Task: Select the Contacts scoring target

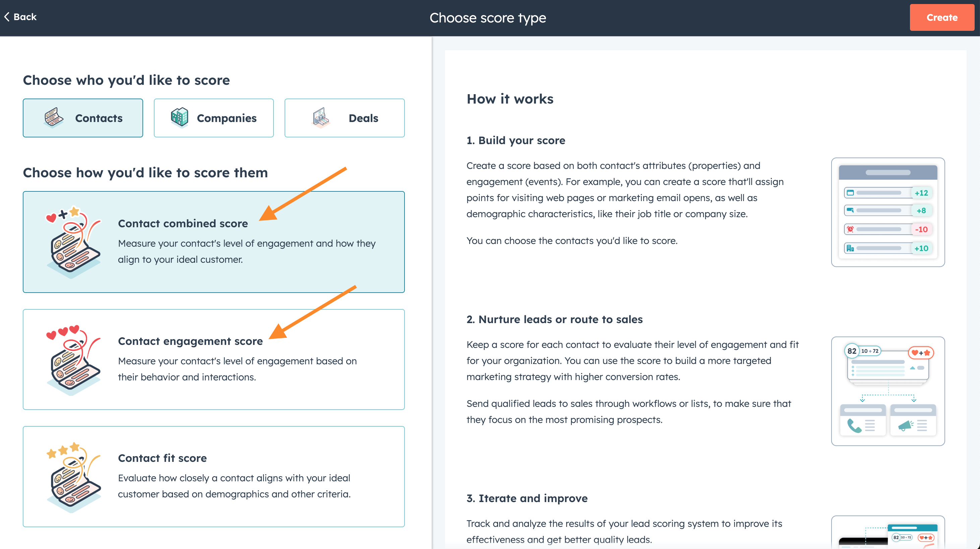Action: (83, 118)
